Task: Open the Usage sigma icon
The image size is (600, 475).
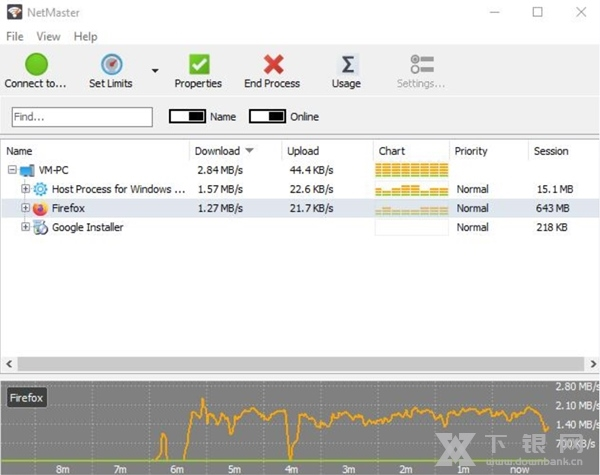Action: point(347,64)
